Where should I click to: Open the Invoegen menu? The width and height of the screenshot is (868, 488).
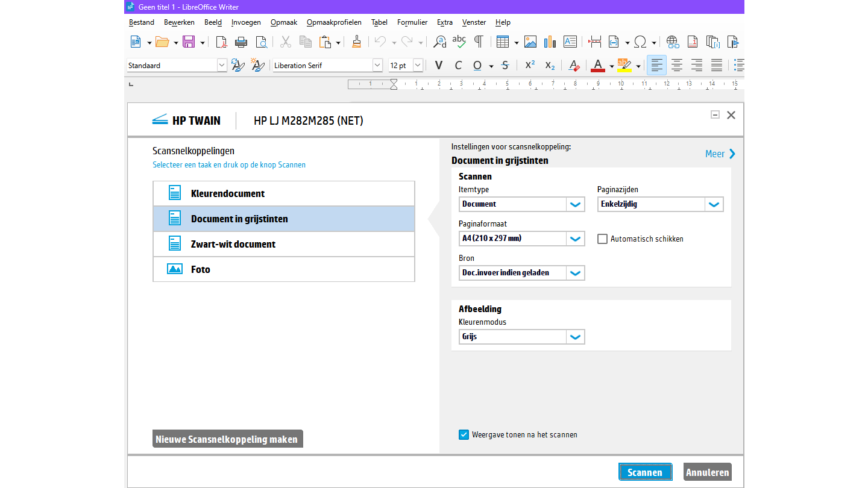[x=246, y=22]
